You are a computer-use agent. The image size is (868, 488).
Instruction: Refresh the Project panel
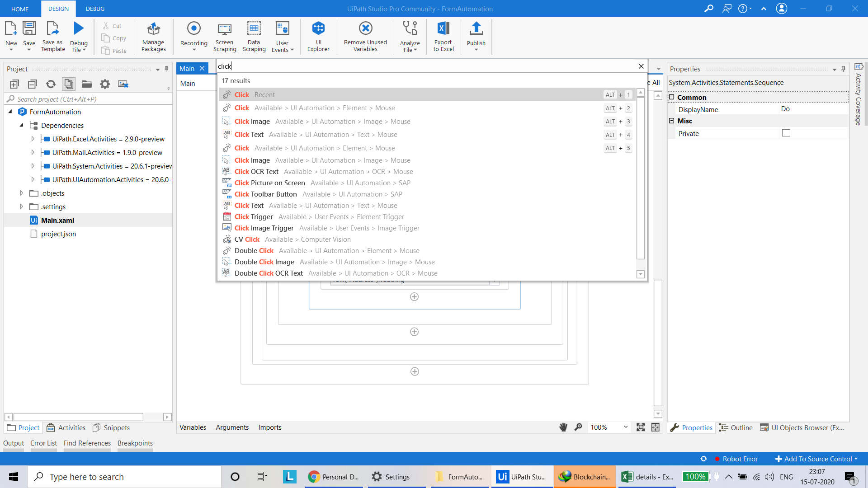pyautogui.click(x=51, y=84)
